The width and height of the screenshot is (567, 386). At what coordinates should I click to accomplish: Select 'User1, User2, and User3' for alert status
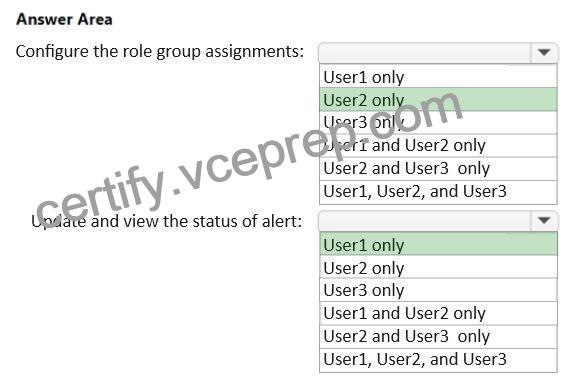438,360
